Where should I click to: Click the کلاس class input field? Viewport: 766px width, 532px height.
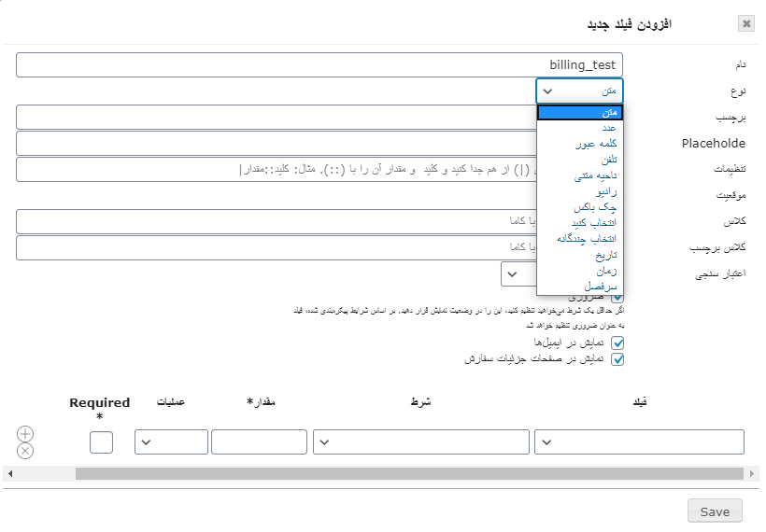point(276,221)
